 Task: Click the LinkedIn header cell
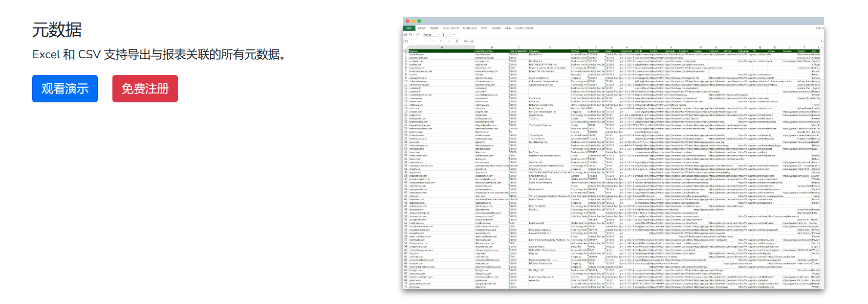(x=686, y=51)
